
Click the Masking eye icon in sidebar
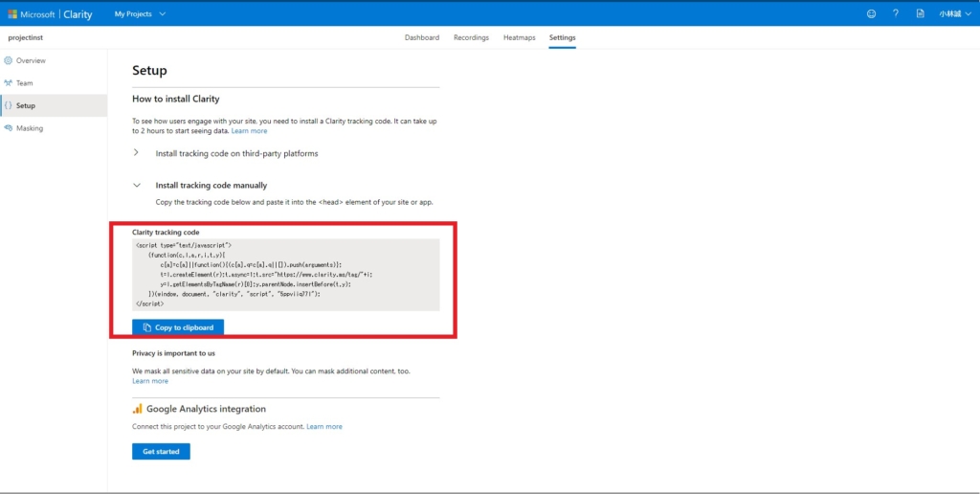[x=8, y=128]
